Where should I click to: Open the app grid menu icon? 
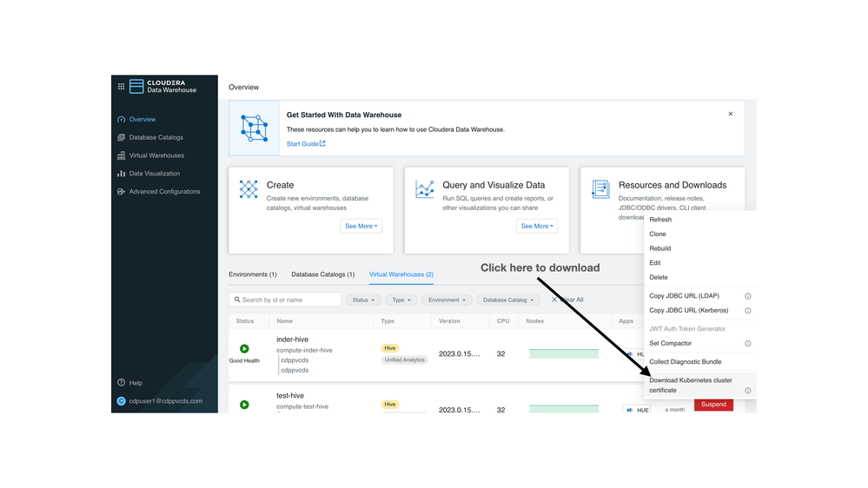[x=121, y=86]
